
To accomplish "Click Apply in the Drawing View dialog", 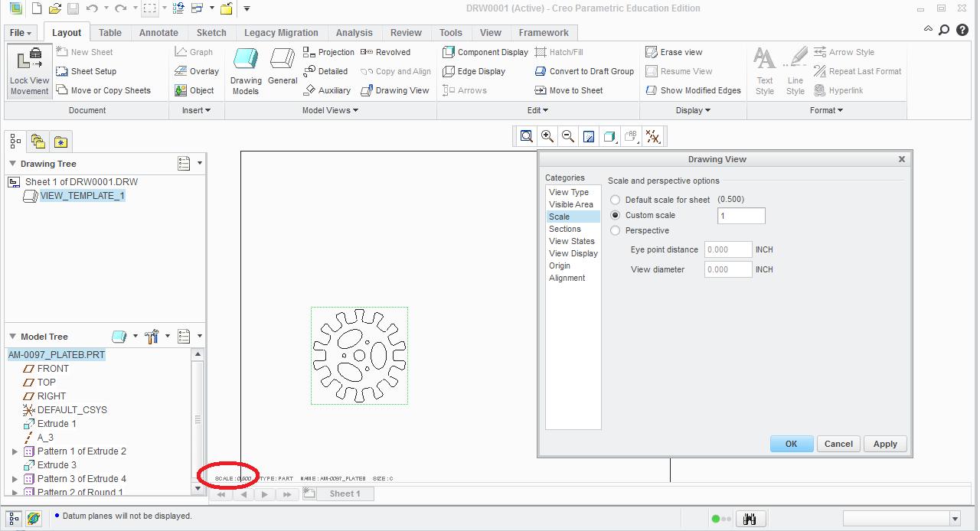I will coord(885,444).
